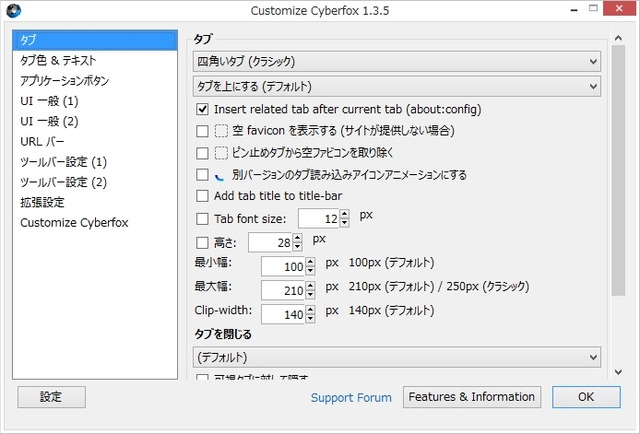Enable the 空 favicon を表示する checkbox
640x434 pixels.
point(202,131)
